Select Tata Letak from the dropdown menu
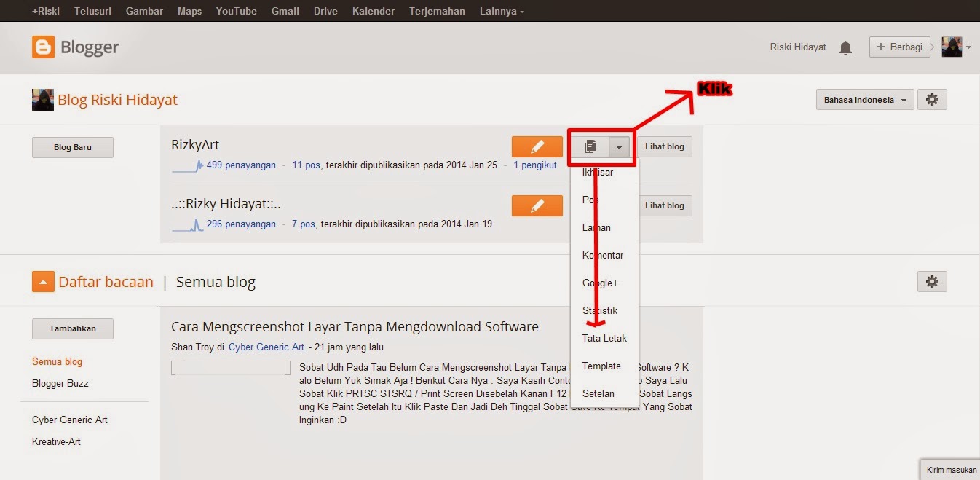Viewport: 980px width, 480px height. click(604, 339)
